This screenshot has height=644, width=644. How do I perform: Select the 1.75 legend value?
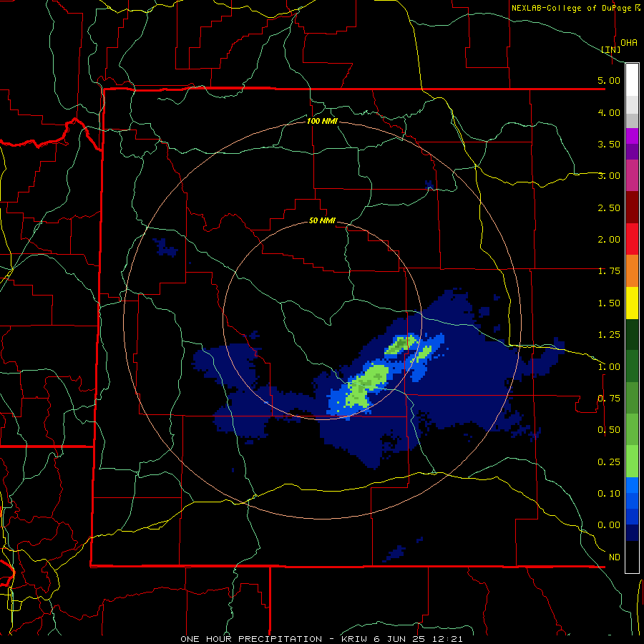(609, 271)
